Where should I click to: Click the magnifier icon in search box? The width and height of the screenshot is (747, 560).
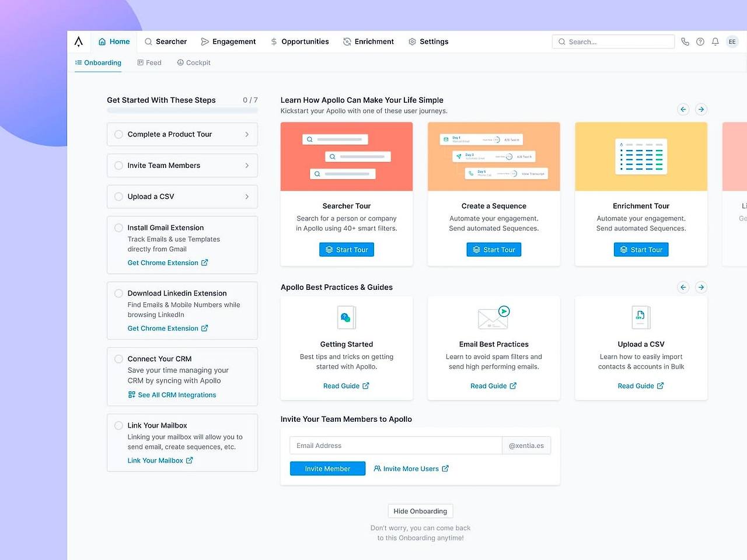(562, 42)
